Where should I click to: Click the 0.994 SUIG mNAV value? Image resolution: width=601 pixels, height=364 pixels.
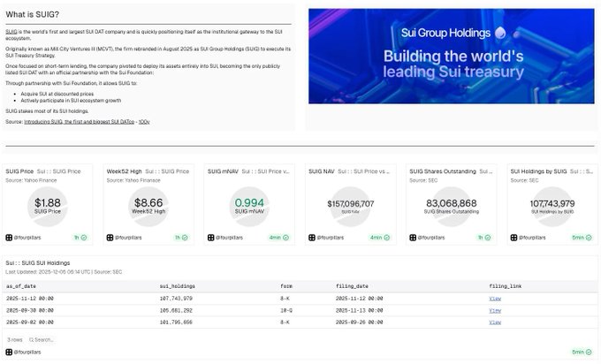pyautogui.click(x=249, y=202)
